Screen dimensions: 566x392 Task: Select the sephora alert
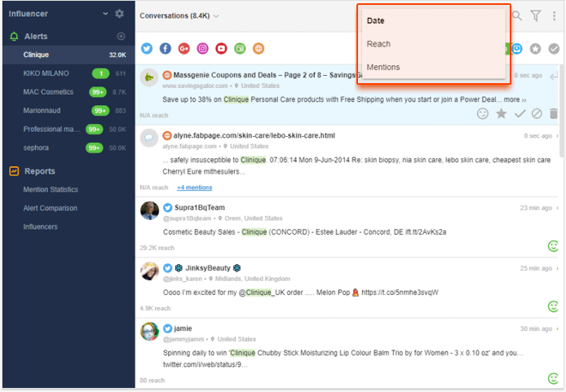(69, 148)
